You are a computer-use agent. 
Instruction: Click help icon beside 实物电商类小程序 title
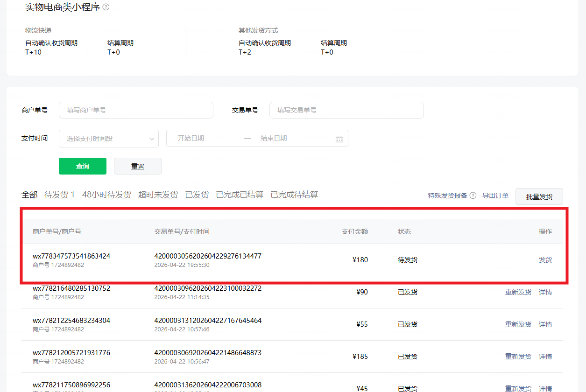pos(106,7)
